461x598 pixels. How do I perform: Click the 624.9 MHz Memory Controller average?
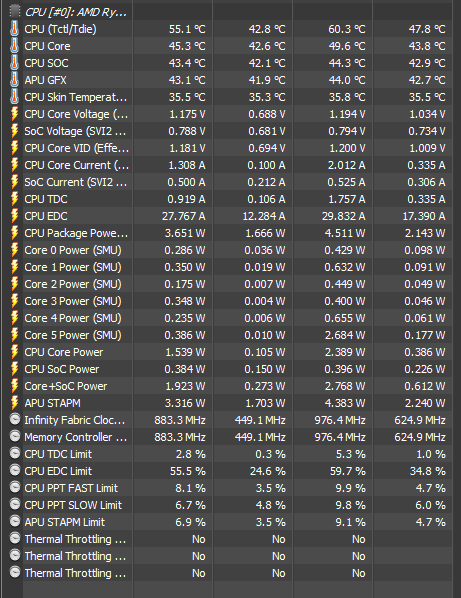click(x=420, y=437)
